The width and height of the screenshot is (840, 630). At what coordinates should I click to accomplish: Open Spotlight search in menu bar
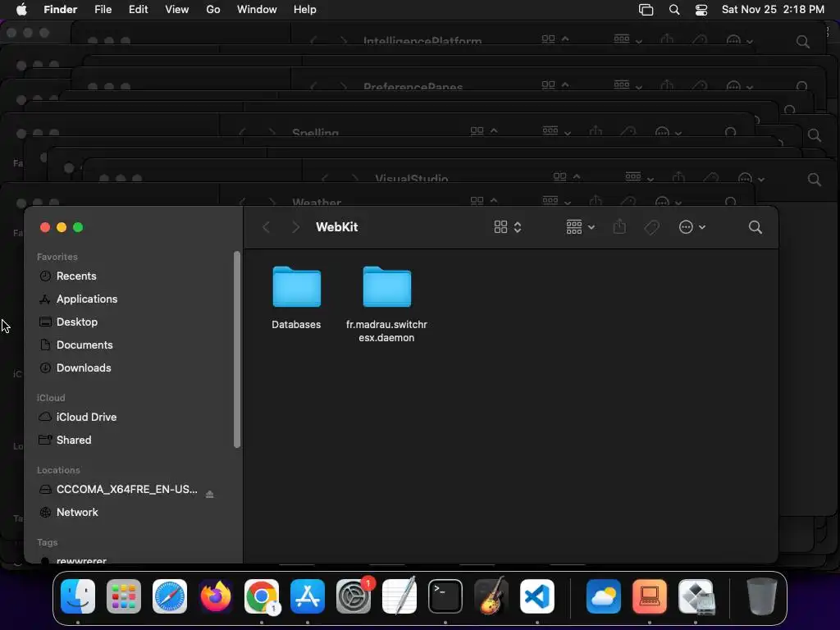(674, 10)
